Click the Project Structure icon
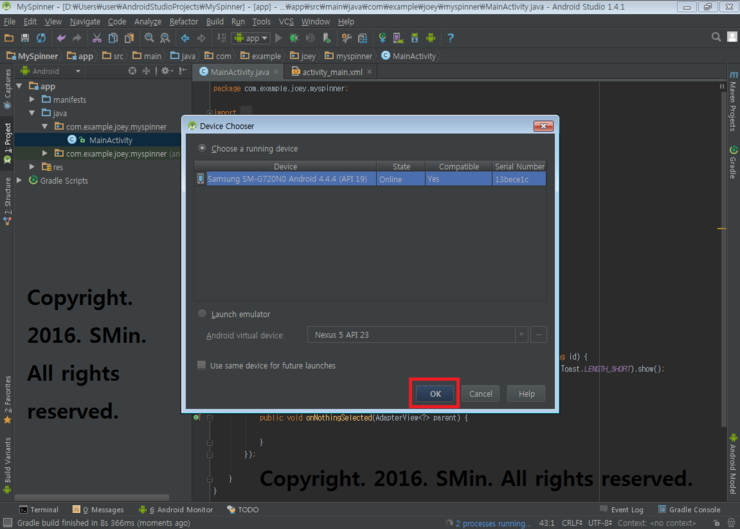 click(362, 38)
